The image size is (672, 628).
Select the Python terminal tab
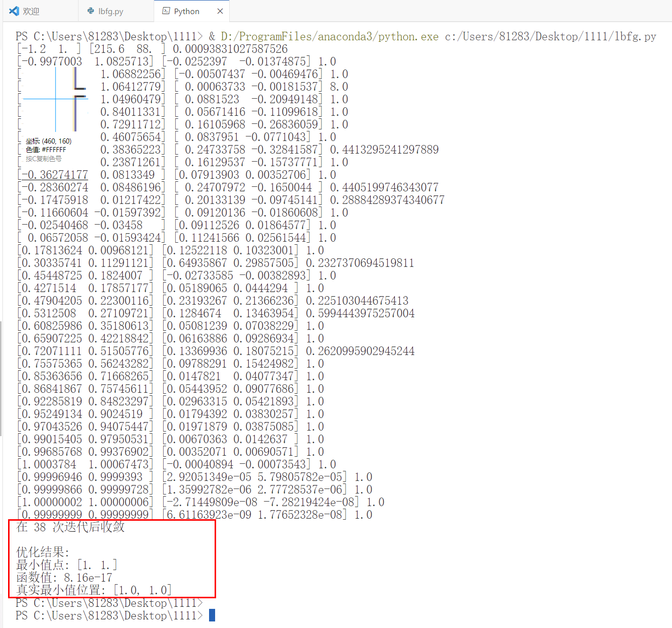click(x=192, y=11)
